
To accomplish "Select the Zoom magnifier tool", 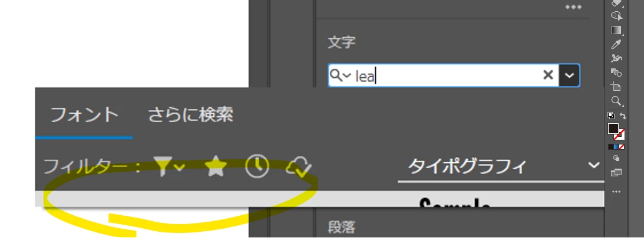I will pyautogui.click(x=616, y=101).
